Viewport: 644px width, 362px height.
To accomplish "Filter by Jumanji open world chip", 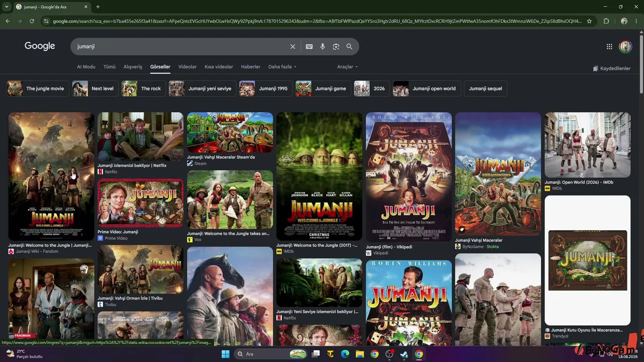I will 427,88.
